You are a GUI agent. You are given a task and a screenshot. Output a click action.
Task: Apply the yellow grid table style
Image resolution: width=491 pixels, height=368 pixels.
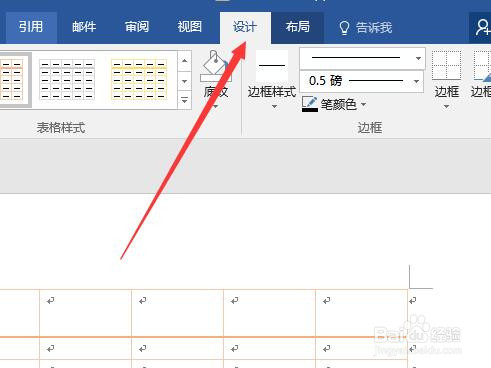139,80
